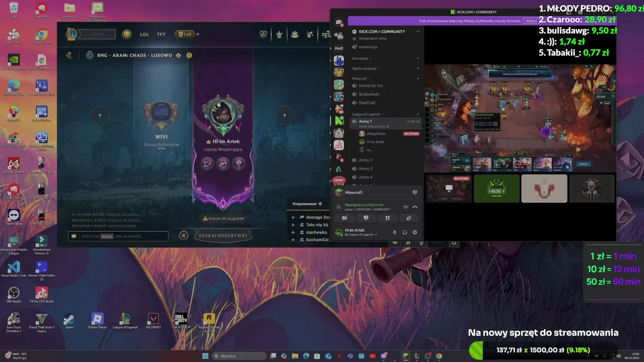Open the LoR external link button
The image size is (644, 362).
click(187, 34)
